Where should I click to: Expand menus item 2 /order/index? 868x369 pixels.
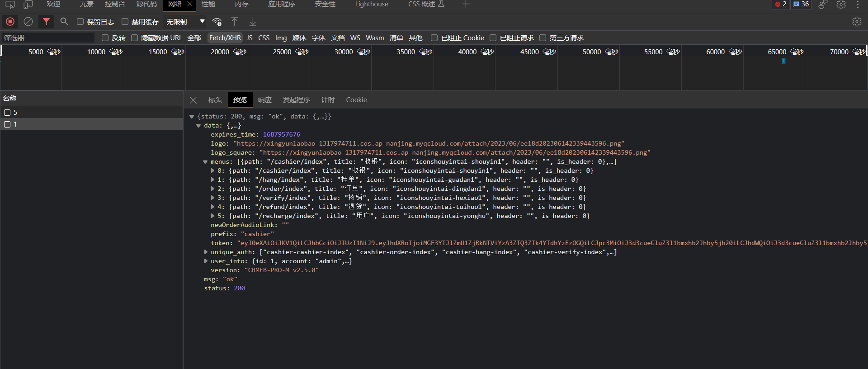tap(212, 189)
